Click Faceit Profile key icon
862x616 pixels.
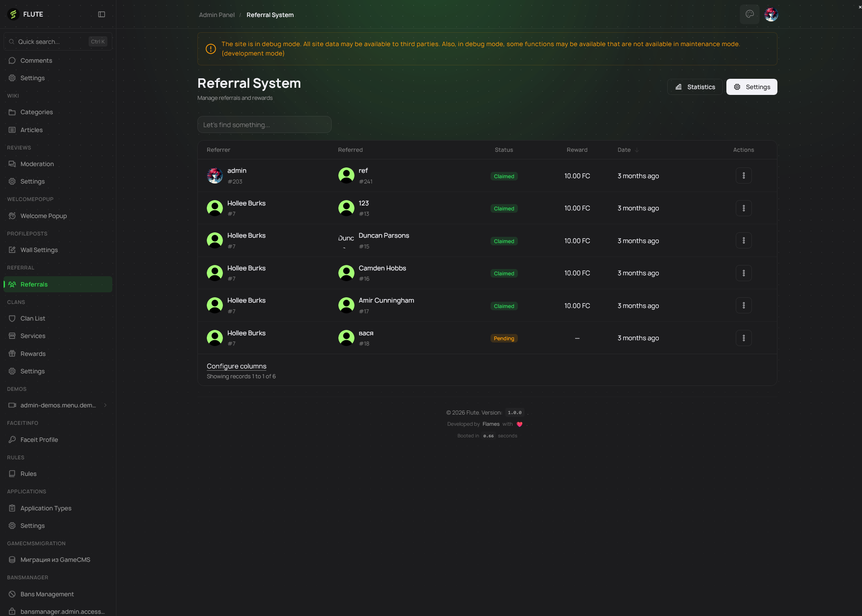12,440
